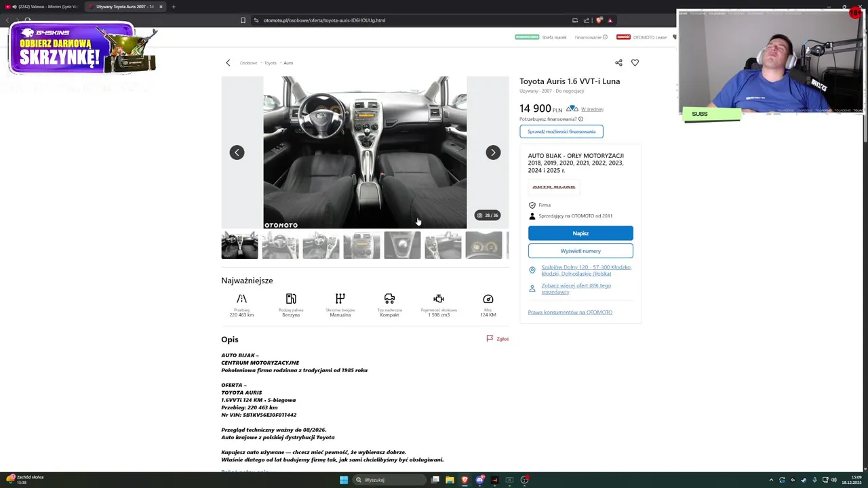The image size is (868, 488).
Task: Select the fifth gallery thumbnail
Action: (402, 245)
